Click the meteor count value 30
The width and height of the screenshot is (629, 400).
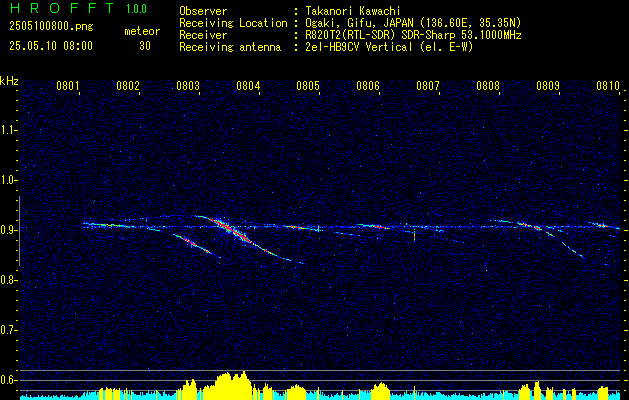point(145,46)
